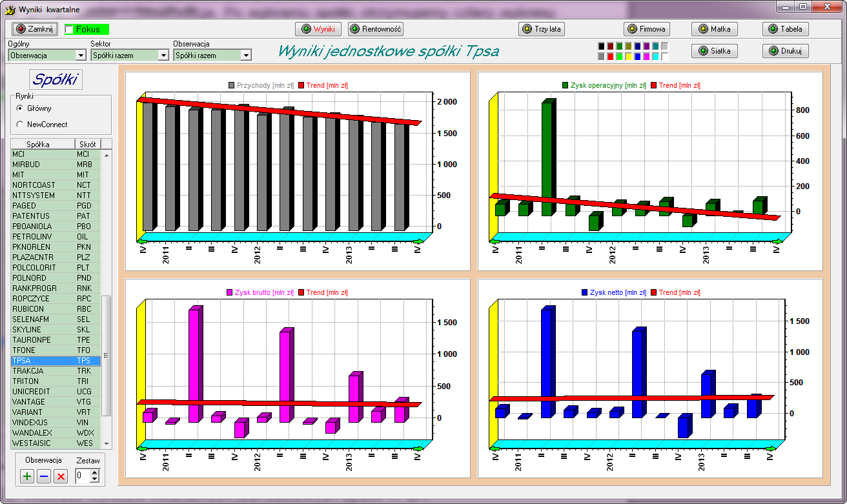Click the Zamknij button
Viewport: 847px width, 504px height.
coord(36,29)
